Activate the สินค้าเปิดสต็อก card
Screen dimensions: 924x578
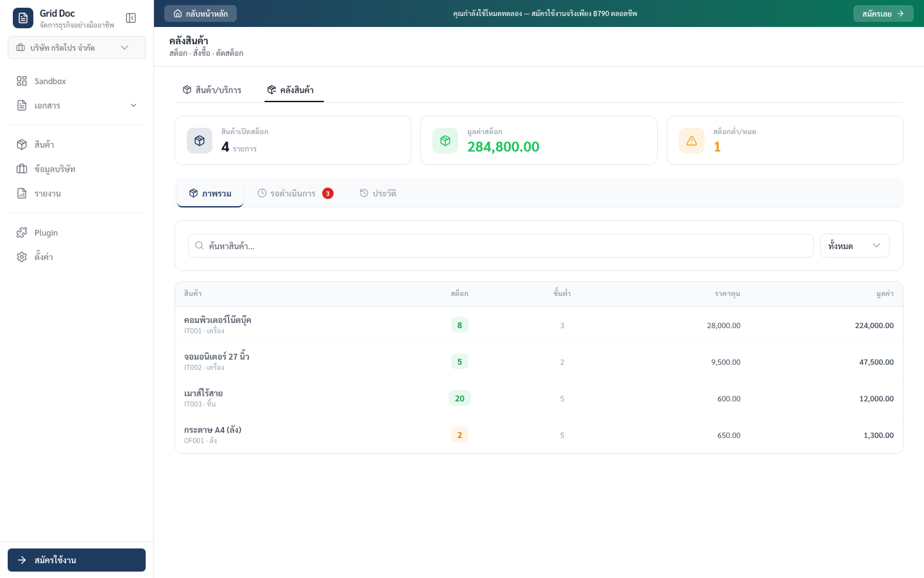point(293,140)
